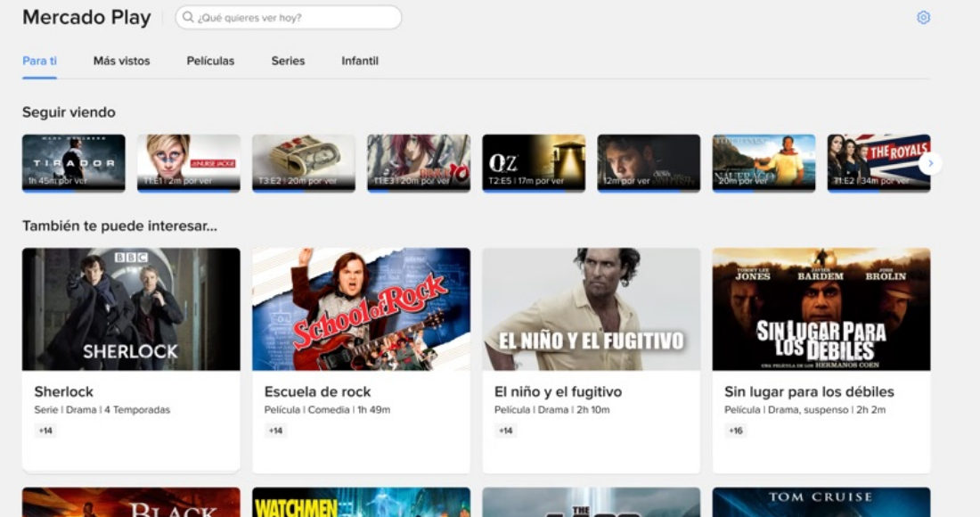Screen dimensions: 980x517
Task: Open the settings gear icon
Action: 923,18
